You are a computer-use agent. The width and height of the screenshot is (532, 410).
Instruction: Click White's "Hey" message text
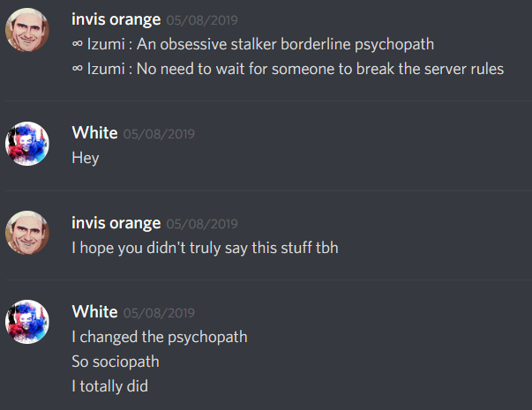pyautogui.click(x=86, y=158)
